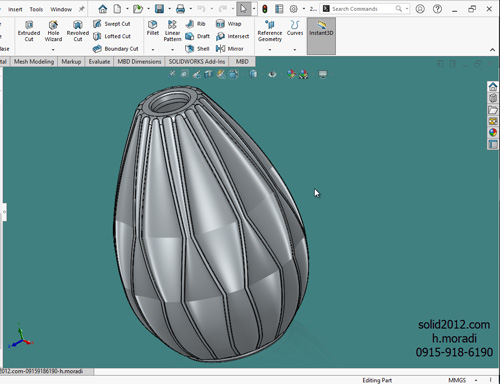Open File Explorer task pane tab

click(493, 110)
